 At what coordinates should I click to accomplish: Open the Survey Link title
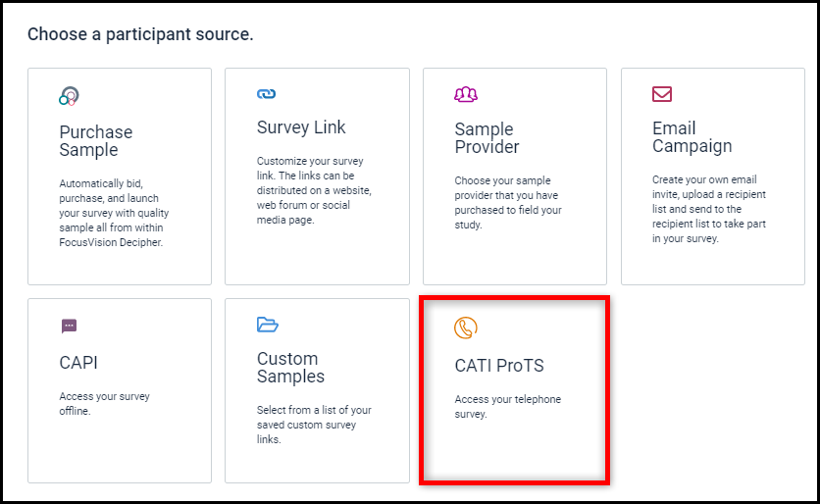tap(301, 127)
